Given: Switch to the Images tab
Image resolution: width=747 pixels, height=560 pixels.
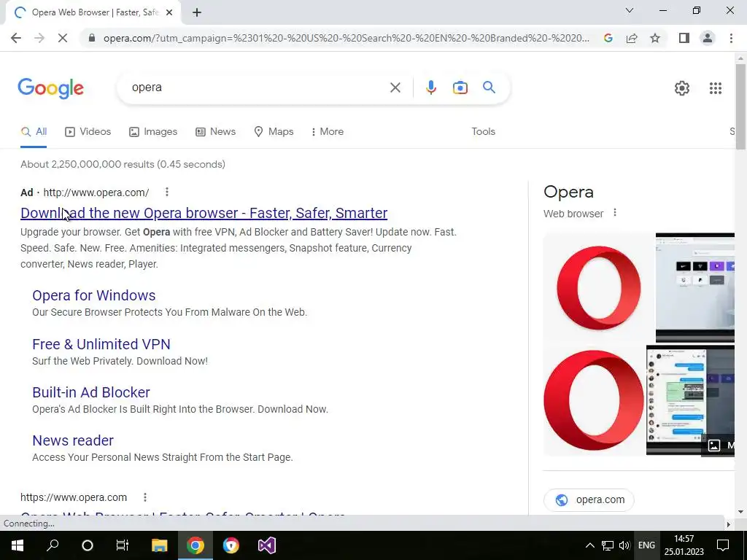Looking at the screenshot, I should pos(153,132).
